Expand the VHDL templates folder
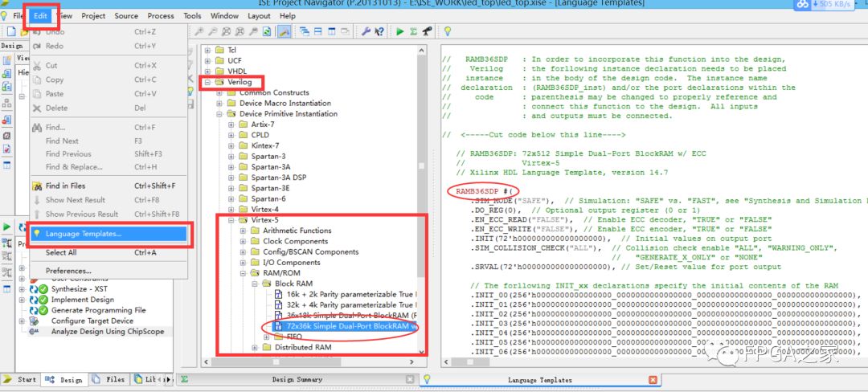This screenshot has width=868, height=392. [x=208, y=71]
